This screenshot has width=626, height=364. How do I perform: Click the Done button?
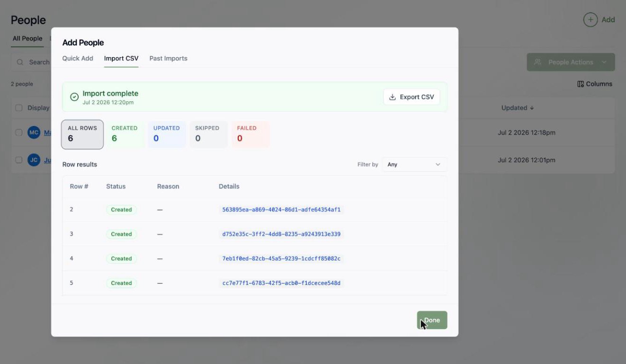click(x=432, y=320)
